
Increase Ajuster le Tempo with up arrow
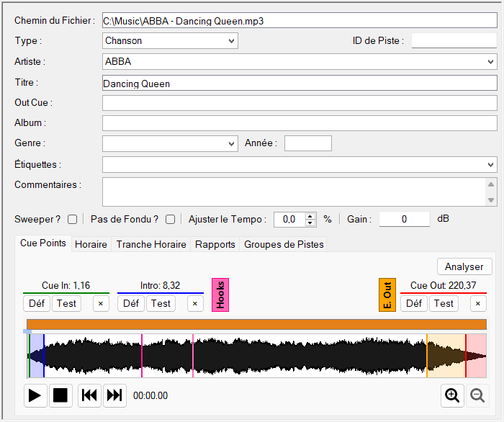pos(310,216)
